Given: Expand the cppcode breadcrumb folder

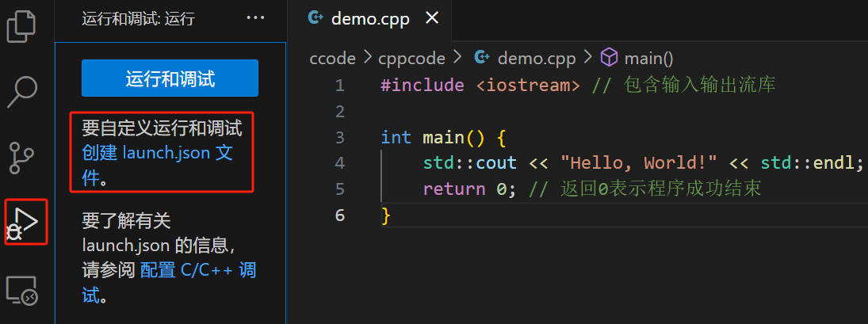Looking at the screenshot, I should click(x=411, y=57).
